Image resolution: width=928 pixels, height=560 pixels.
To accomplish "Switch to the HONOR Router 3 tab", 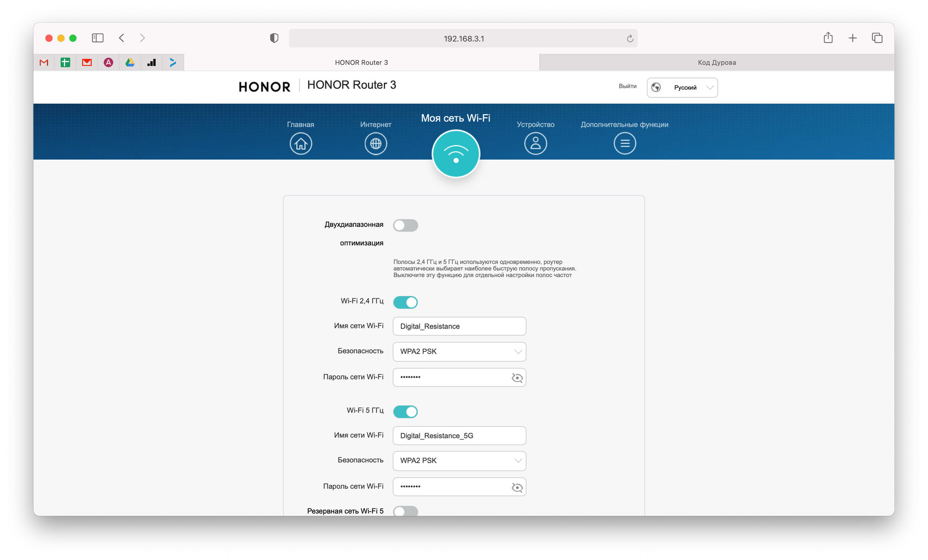I will [x=361, y=62].
